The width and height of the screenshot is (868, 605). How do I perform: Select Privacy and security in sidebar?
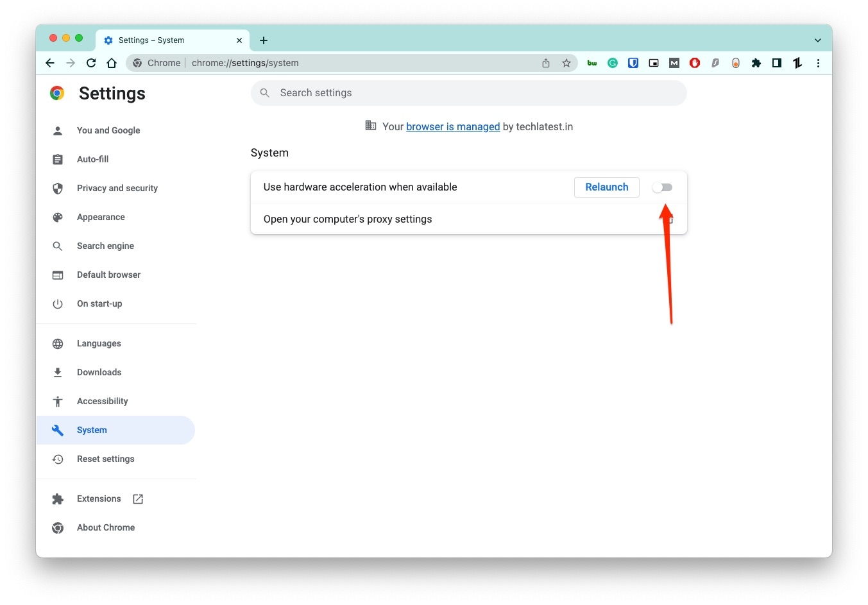pos(116,188)
